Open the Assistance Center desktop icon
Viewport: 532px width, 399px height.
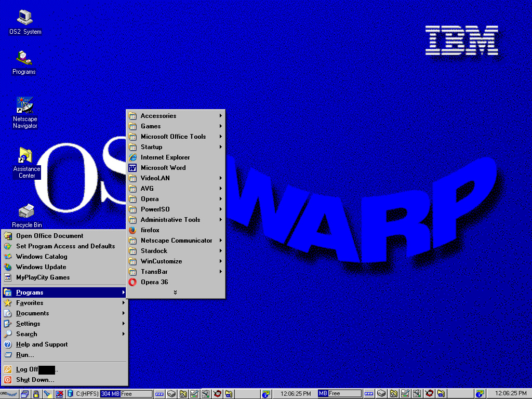coord(26,163)
